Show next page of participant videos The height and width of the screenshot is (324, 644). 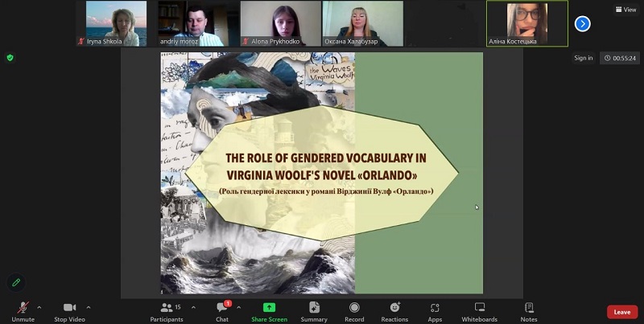(582, 24)
